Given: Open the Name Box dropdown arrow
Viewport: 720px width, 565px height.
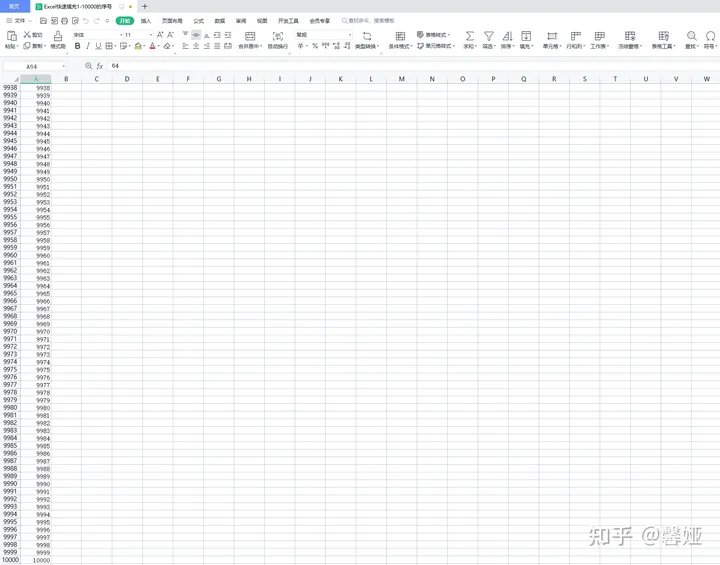Looking at the screenshot, I should tap(63, 66).
